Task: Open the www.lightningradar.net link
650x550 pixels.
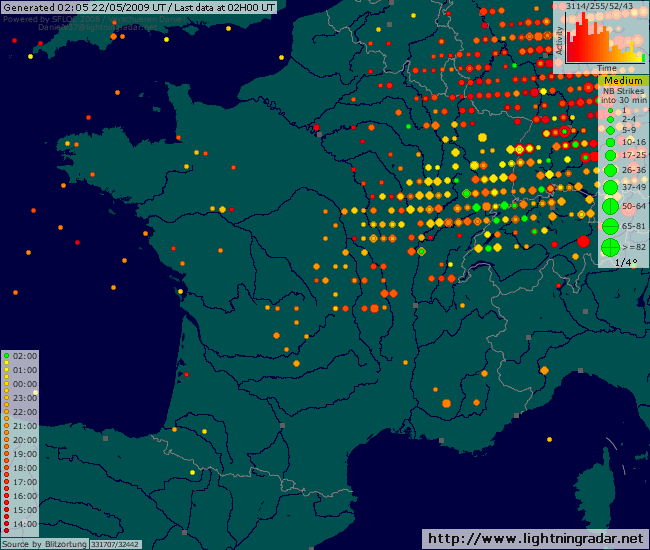Action: [535, 539]
